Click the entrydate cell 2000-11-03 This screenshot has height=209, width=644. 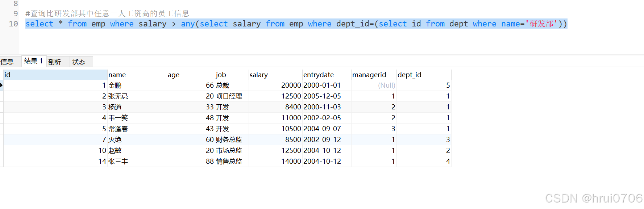tap(327, 107)
